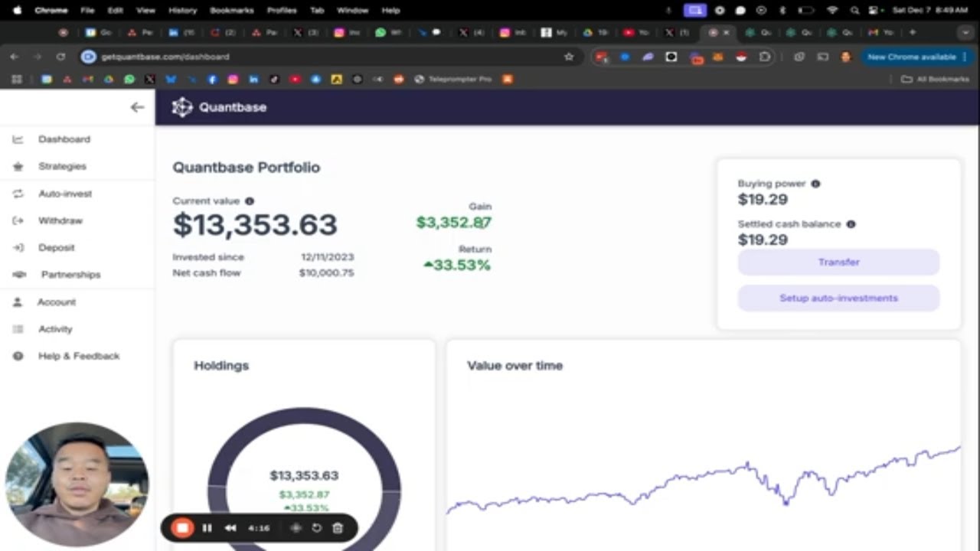The height and width of the screenshot is (551, 980).
Task: Click the Partnerships handshake icon
Action: [19, 274]
